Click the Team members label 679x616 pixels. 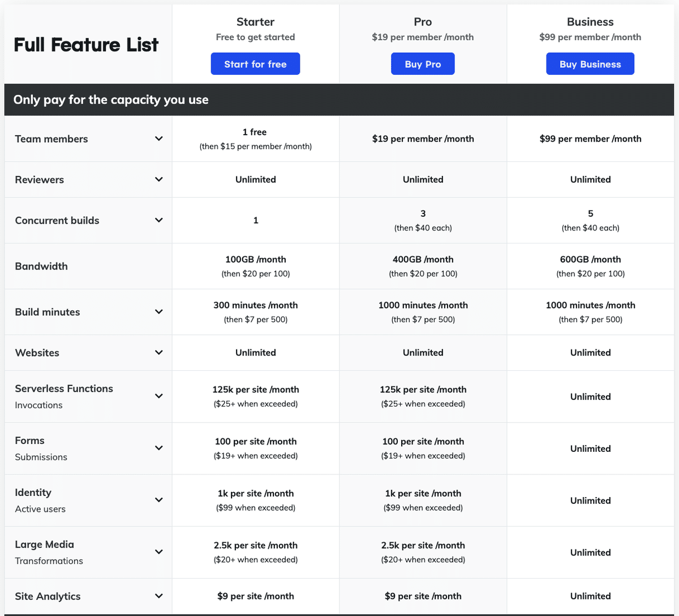(x=51, y=139)
